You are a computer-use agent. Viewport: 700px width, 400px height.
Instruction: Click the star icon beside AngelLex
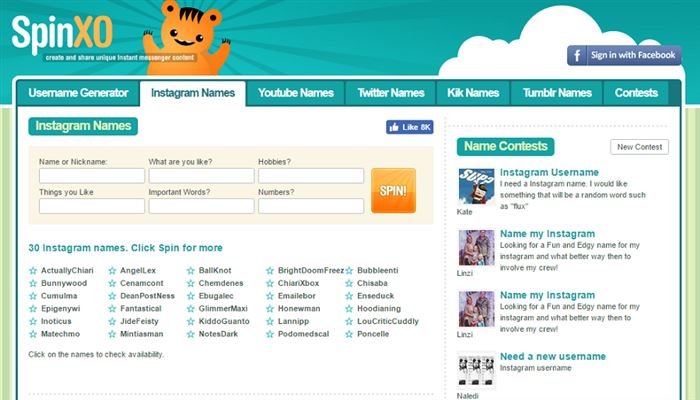click(x=112, y=271)
